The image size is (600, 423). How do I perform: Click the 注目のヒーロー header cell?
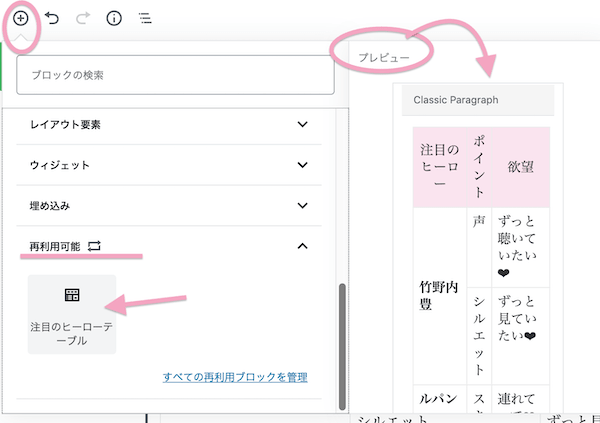(x=440, y=167)
